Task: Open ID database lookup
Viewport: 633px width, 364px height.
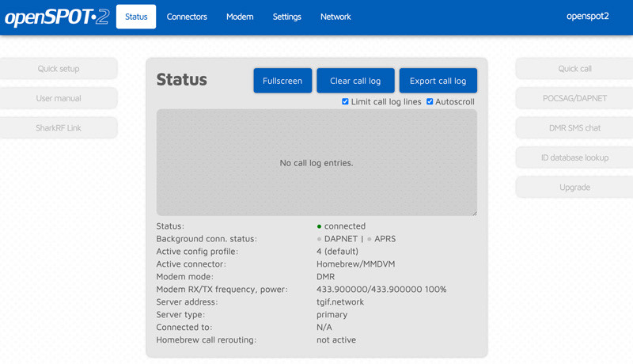Action: coord(574,157)
